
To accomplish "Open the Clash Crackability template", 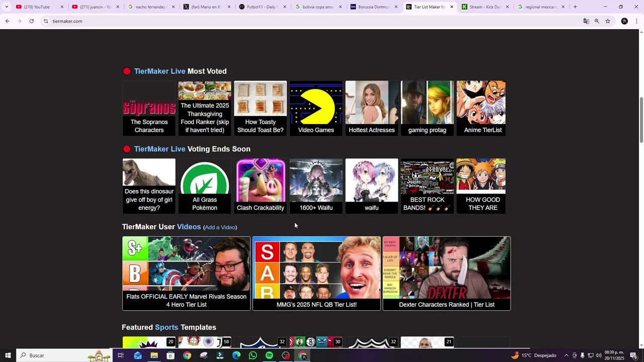I will coord(260,186).
